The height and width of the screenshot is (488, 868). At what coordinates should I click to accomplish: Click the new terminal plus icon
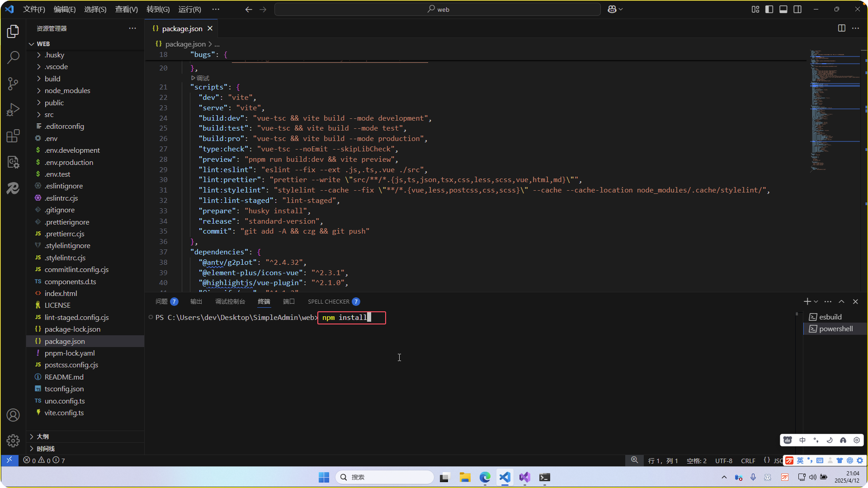point(807,301)
